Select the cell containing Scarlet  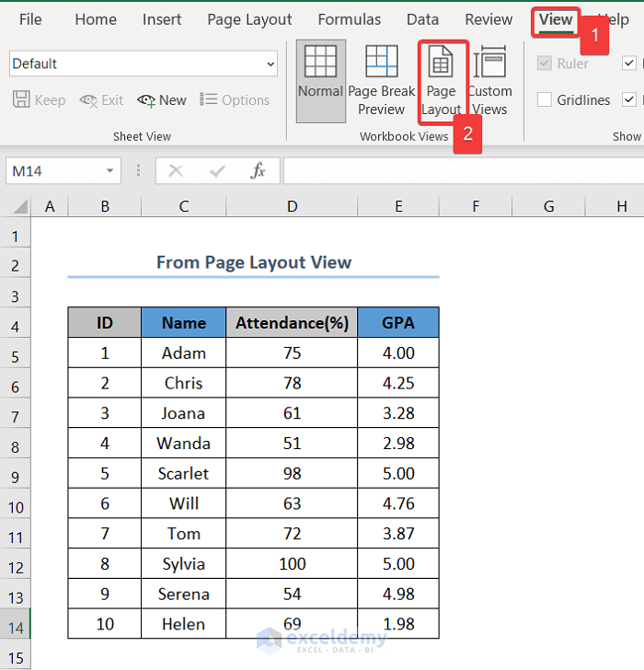point(184,473)
